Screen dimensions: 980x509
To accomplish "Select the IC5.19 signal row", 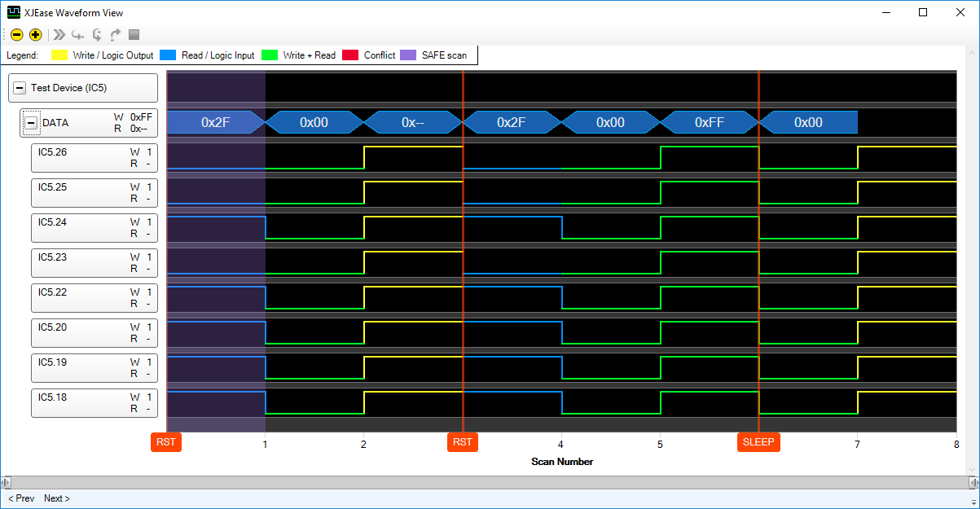I will point(94,367).
